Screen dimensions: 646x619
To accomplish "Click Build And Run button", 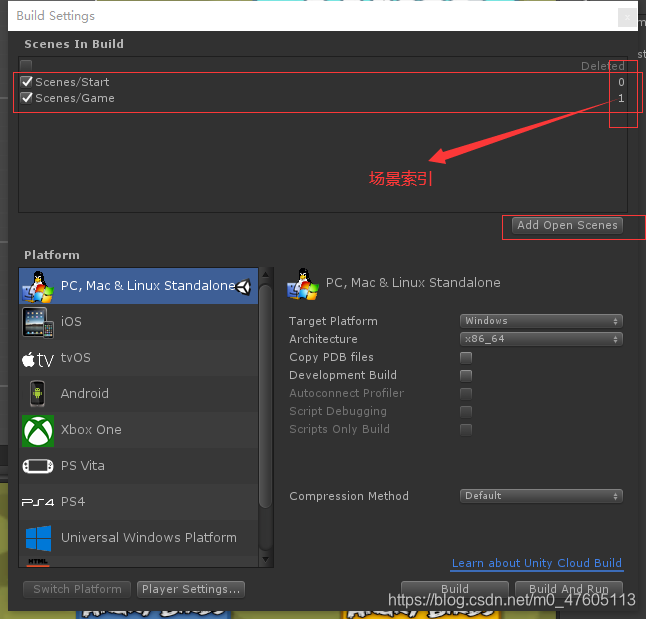I will pos(569,589).
